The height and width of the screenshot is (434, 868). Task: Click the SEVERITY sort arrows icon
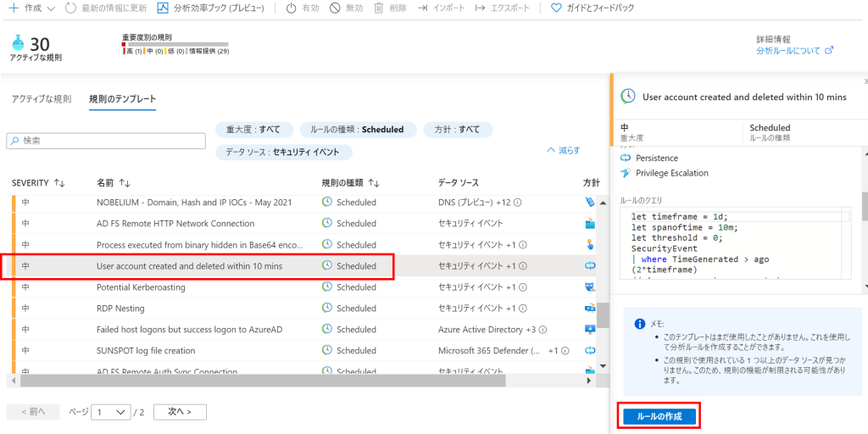point(59,183)
